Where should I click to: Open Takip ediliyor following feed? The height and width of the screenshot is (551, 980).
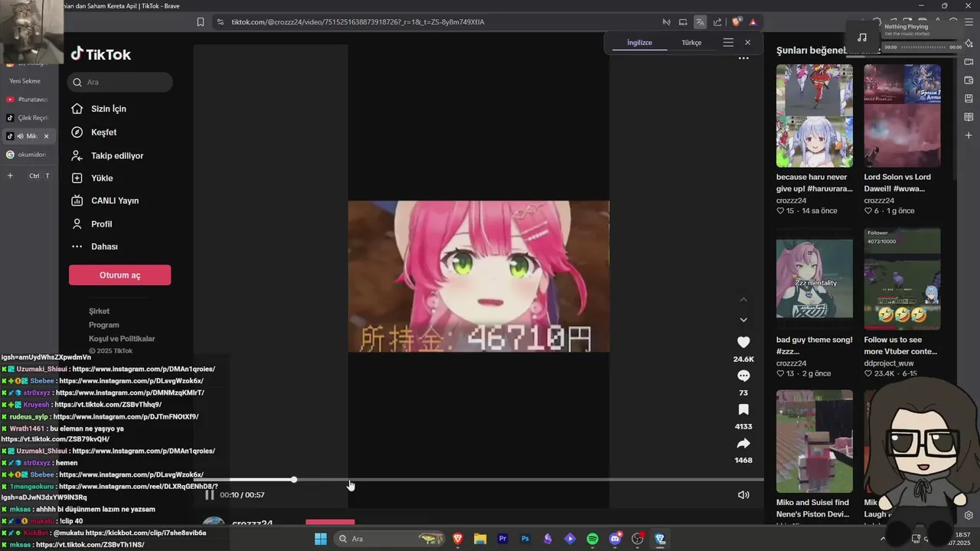[x=107, y=155]
